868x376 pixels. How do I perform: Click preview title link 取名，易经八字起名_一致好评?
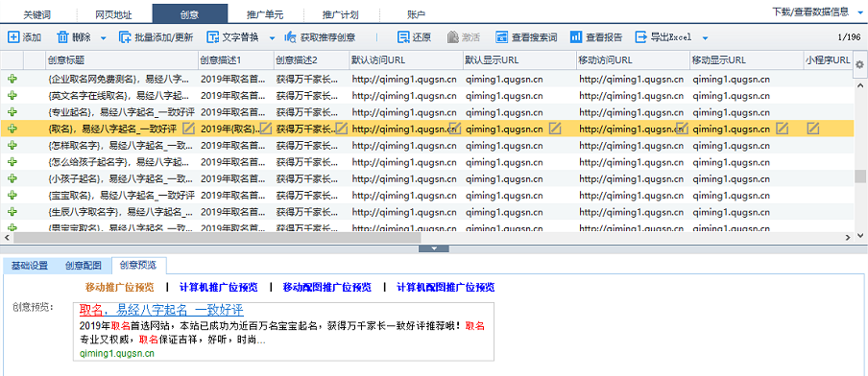[161, 310]
